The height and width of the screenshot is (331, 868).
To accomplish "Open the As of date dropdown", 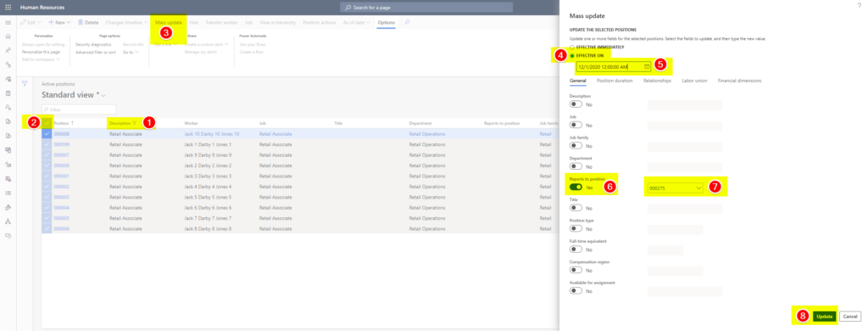I will click(357, 22).
